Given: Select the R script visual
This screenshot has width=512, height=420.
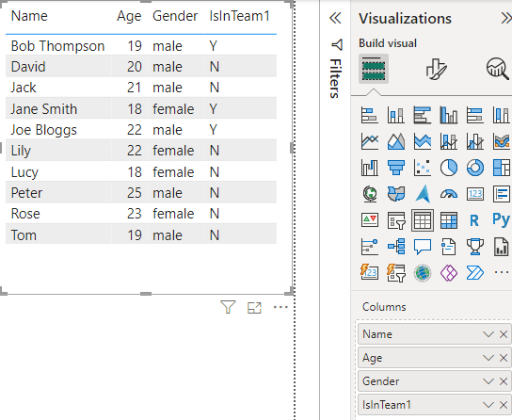Looking at the screenshot, I should tap(475, 220).
